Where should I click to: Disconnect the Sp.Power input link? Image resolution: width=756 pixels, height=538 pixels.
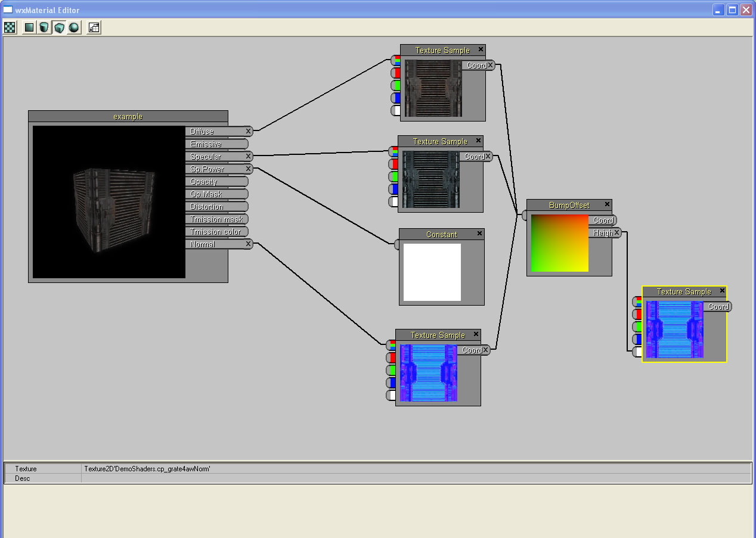(248, 169)
